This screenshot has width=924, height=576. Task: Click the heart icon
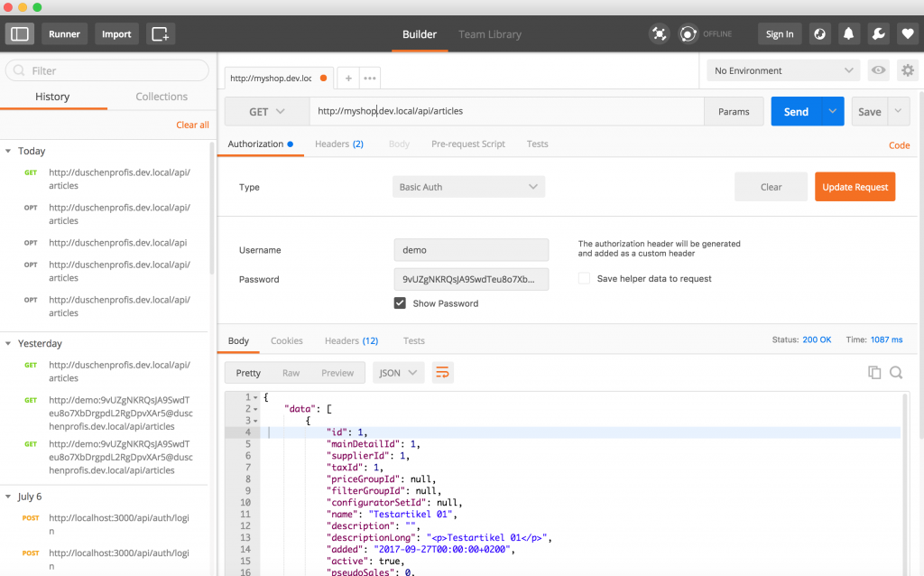[908, 34]
